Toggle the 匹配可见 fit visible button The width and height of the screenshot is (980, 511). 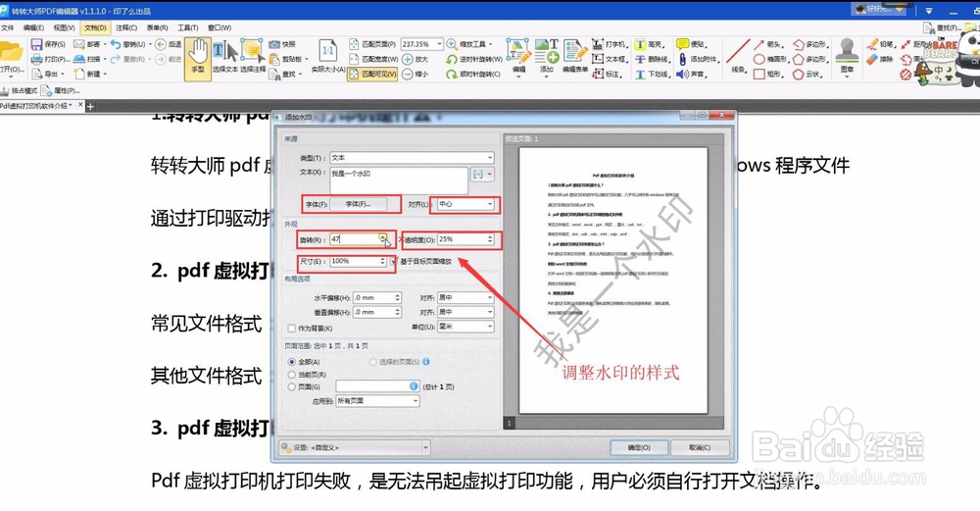click(371, 74)
